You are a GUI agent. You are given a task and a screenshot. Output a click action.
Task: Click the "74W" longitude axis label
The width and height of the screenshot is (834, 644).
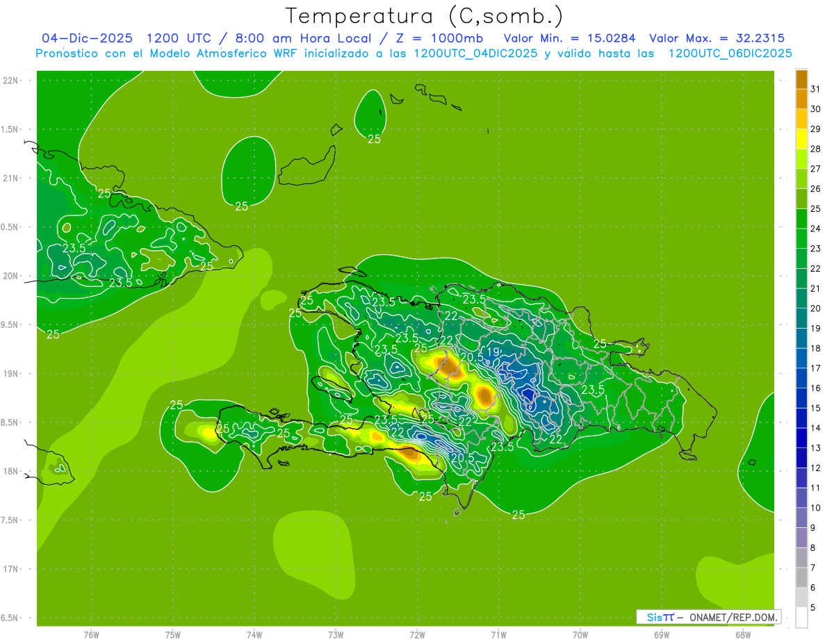[254, 635]
